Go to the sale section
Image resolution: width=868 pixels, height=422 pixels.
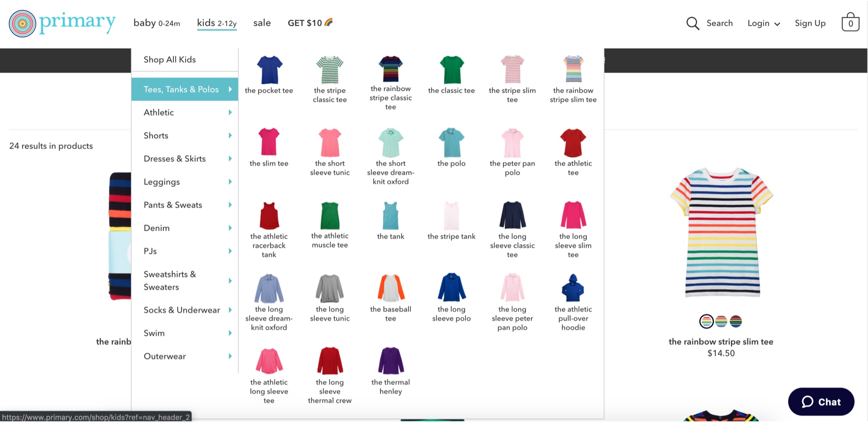click(262, 23)
